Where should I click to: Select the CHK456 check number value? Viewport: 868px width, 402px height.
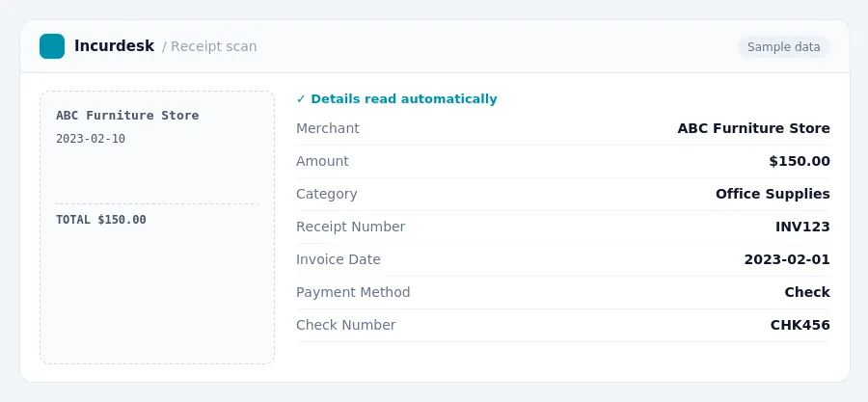pos(800,325)
